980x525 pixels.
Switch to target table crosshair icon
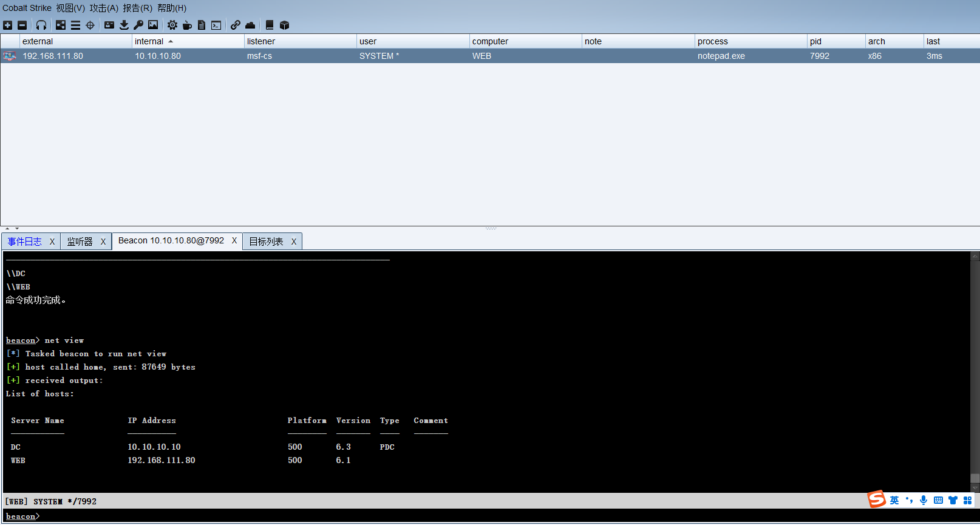coord(90,25)
